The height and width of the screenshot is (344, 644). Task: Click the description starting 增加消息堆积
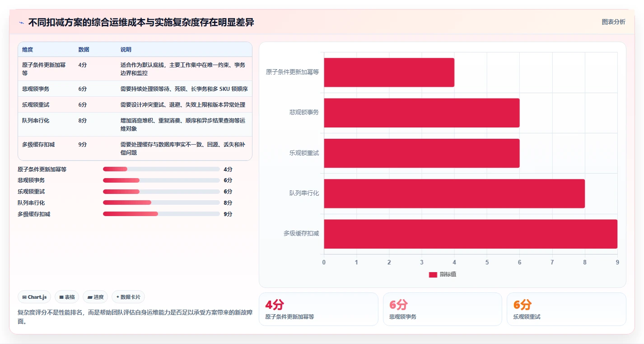[x=183, y=125]
